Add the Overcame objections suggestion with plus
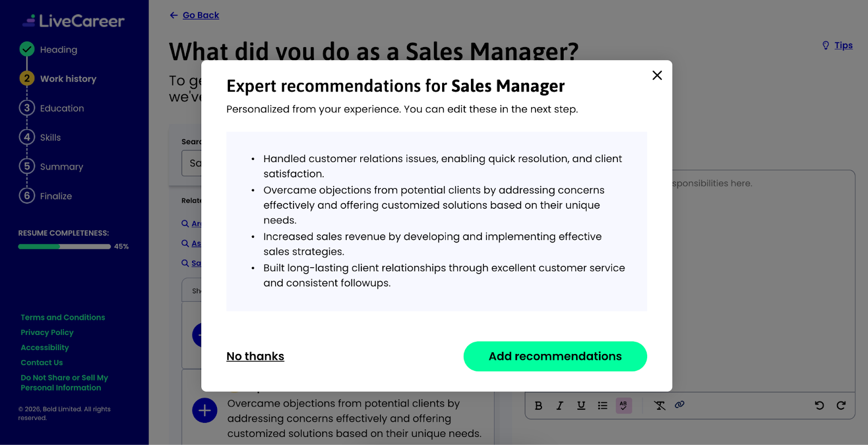Screen dimensions: 868x445 (205, 411)
